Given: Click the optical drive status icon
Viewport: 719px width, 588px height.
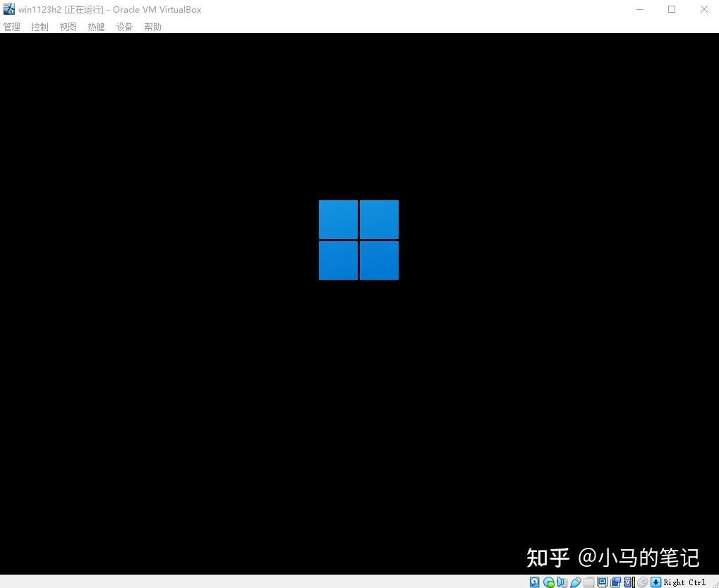Looking at the screenshot, I should pyautogui.click(x=547, y=582).
